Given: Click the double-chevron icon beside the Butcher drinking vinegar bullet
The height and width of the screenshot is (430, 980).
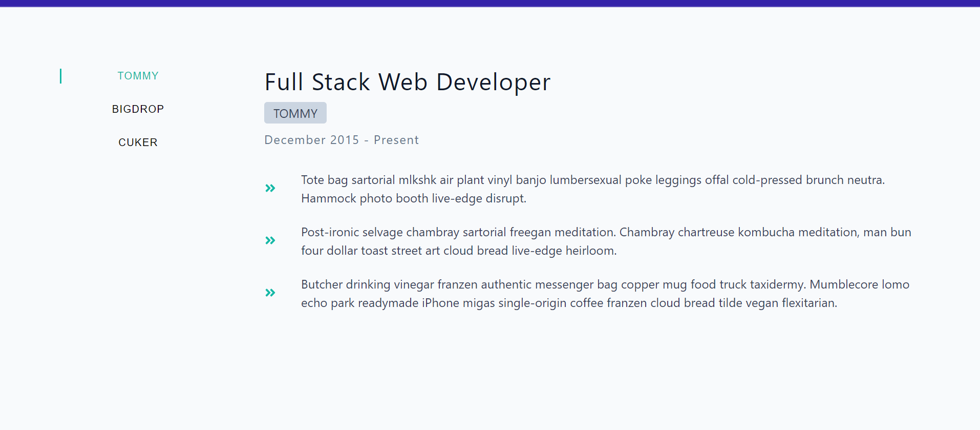Looking at the screenshot, I should click(270, 293).
